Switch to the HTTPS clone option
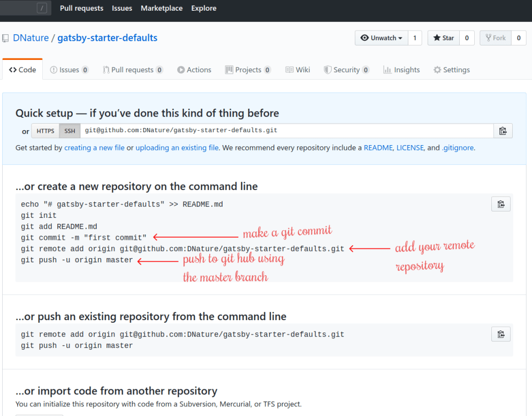 [45, 130]
